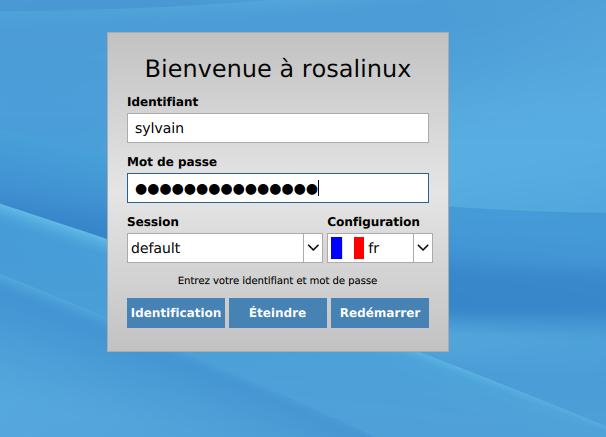Image resolution: width=606 pixels, height=437 pixels.
Task: Click the Entrez votre identifiant hint text
Action: (x=277, y=281)
